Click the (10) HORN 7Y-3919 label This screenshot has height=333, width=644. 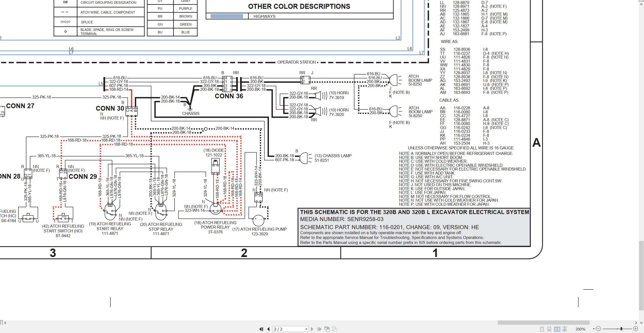339,95
